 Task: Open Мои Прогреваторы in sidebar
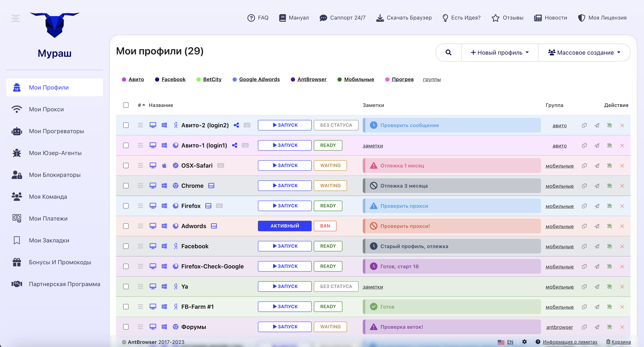(x=54, y=131)
